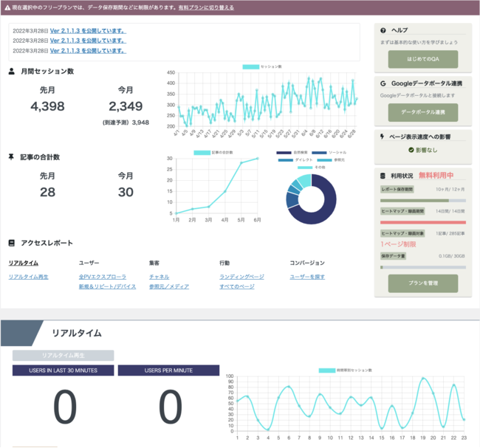Open the 参照元/メディア link
480x448 pixels.
[169, 286]
